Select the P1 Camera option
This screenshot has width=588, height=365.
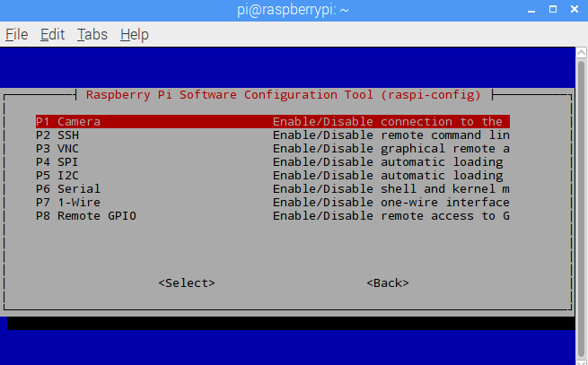point(273,121)
